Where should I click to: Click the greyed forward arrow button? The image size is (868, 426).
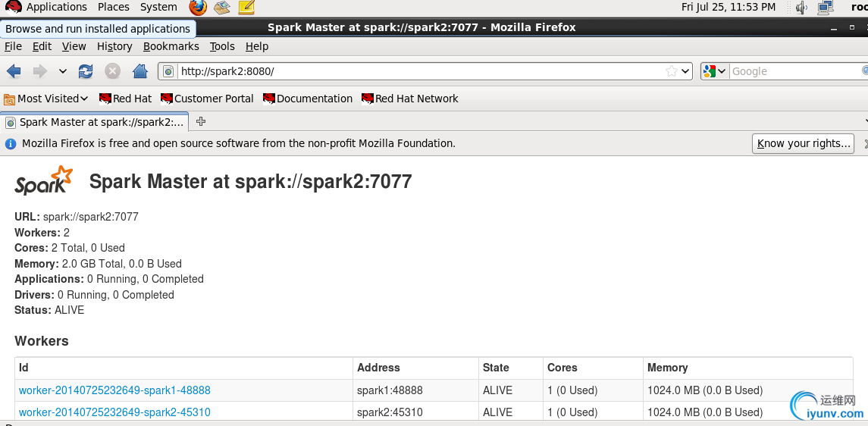click(x=40, y=70)
